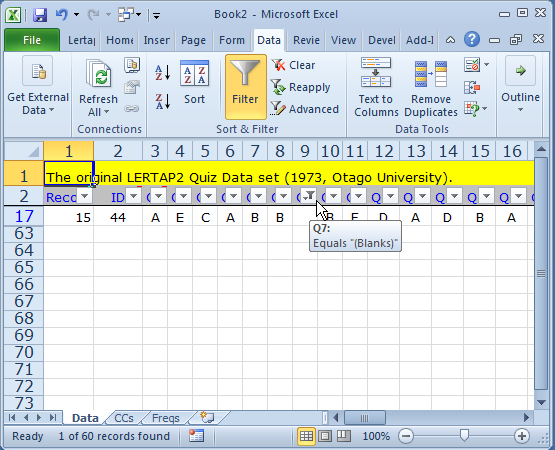
Task: Click Text to Columns icon
Action: pyautogui.click(x=376, y=72)
